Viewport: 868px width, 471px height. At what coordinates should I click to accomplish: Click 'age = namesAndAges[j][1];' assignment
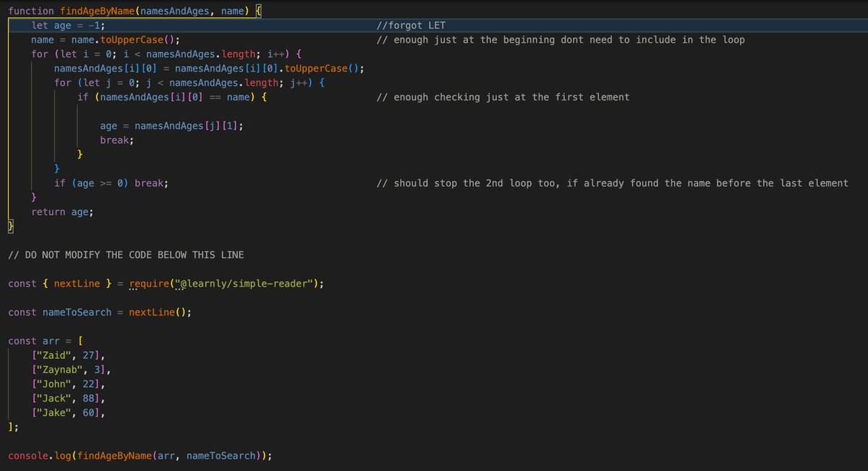click(x=171, y=126)
